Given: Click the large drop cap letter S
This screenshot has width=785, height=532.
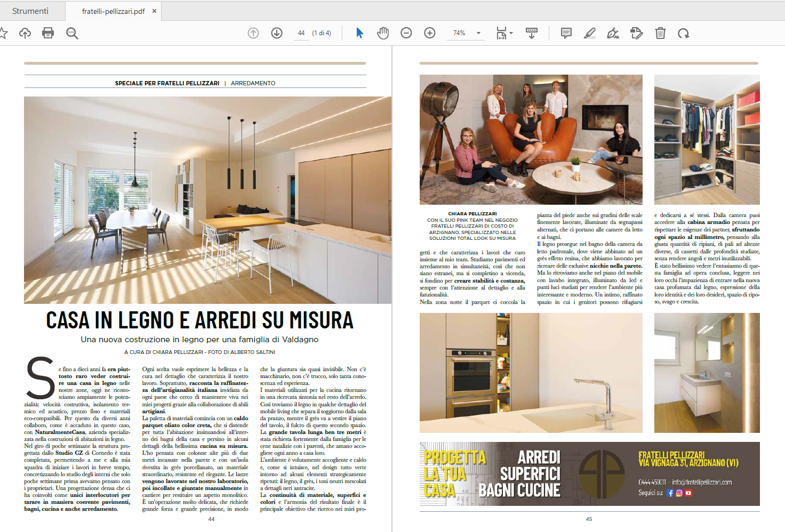Looking at the screenshot, I should 41,378.
